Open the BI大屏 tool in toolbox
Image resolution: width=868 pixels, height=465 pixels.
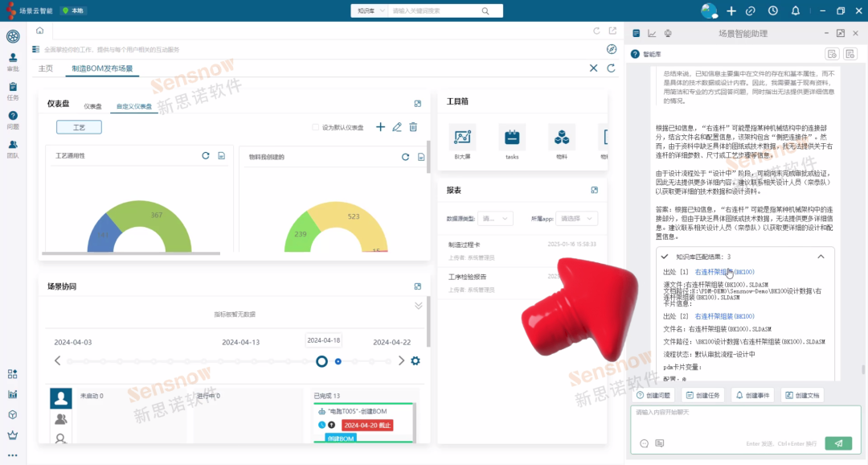click(x=462, y=138)
